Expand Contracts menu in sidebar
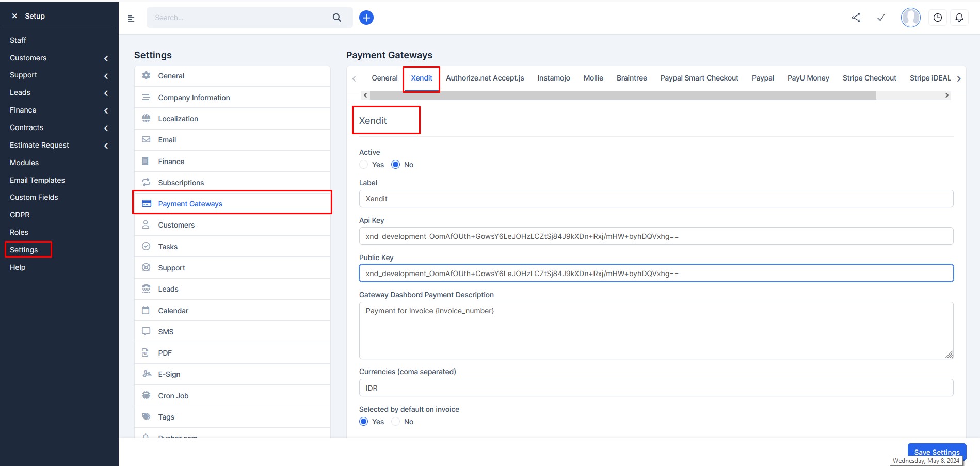Screen dimensions: 980x466 106,128
